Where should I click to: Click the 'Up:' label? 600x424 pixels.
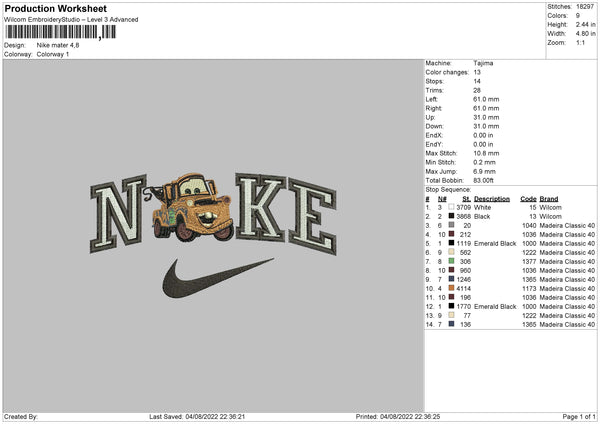(430, 117)
